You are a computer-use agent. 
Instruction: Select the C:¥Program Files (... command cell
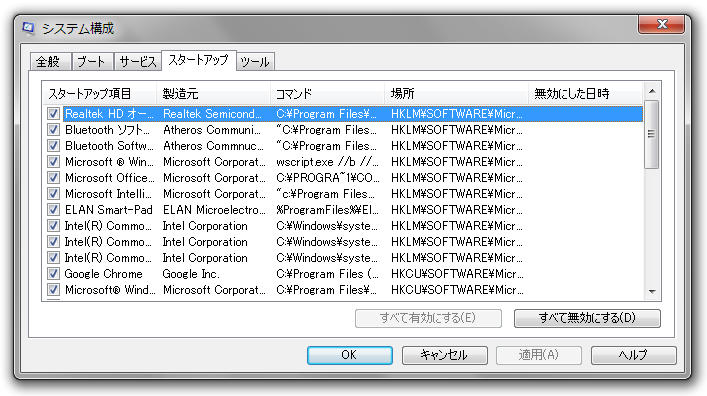pos(327,274)
